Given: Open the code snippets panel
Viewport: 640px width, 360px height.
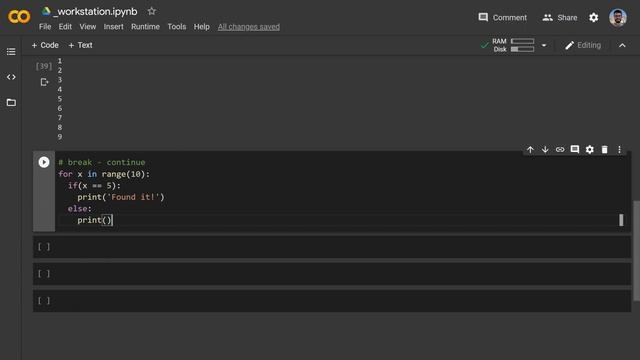Looking at the screenshot, I should 11,77.
